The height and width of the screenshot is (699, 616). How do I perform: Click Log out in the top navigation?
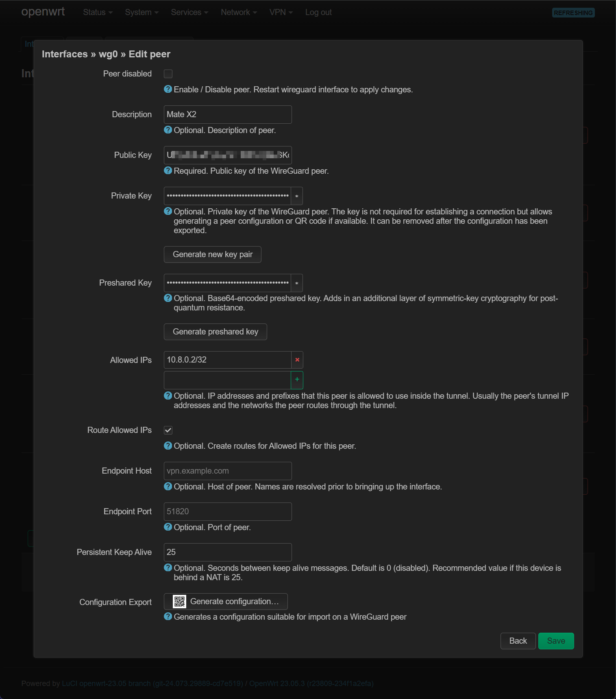tap(318, 12)
